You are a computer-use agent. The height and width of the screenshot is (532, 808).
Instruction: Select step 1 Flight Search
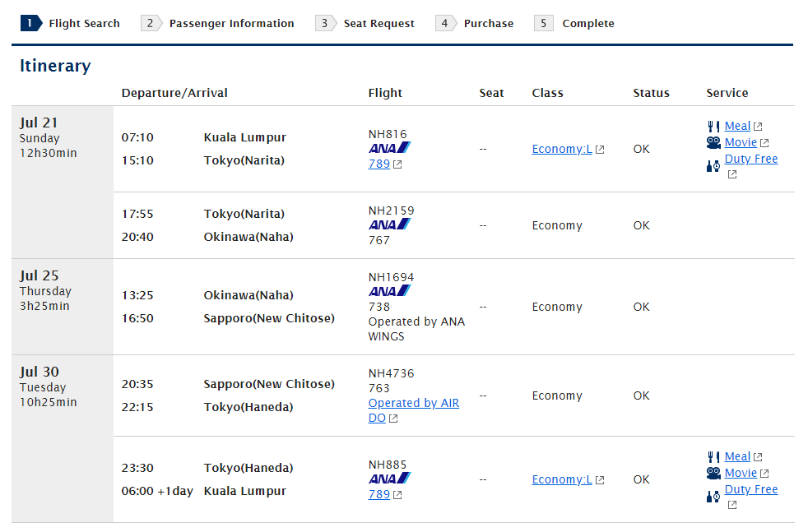tap(70, 23)
